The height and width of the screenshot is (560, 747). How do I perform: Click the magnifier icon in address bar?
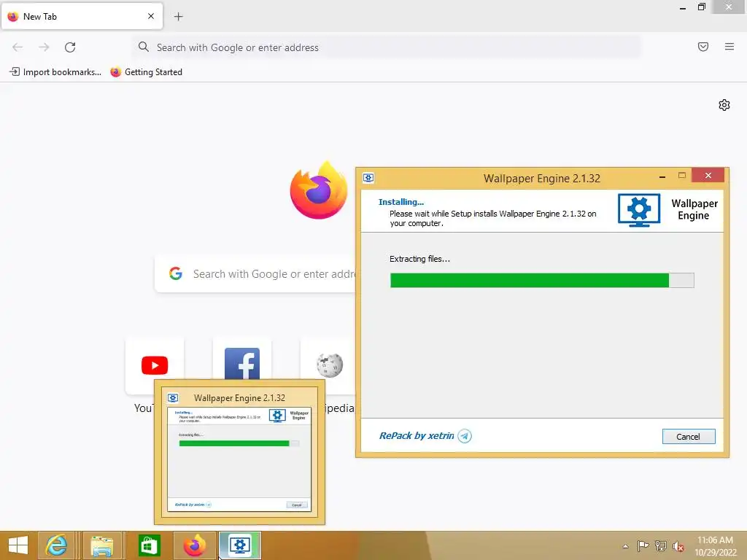[x=144, y=47]
